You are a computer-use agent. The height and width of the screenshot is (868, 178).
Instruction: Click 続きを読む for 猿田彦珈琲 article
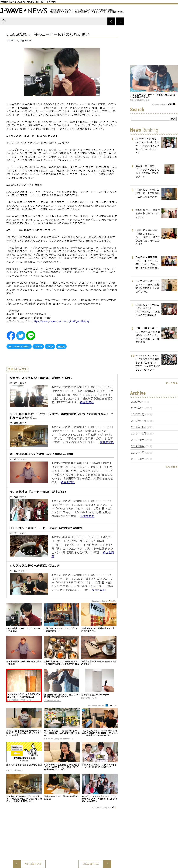(x=68, y=482)
